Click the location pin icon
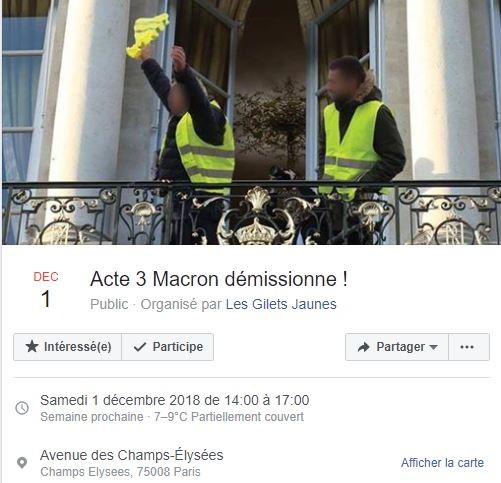This screenshot has width=501, height=483. click(x=22, y=463)
